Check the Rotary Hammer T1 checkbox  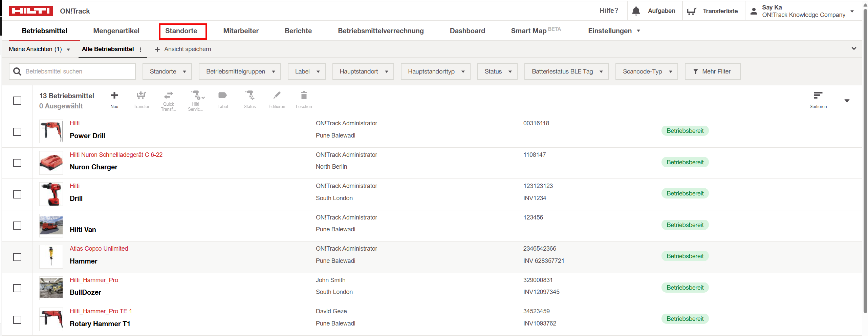17,320
